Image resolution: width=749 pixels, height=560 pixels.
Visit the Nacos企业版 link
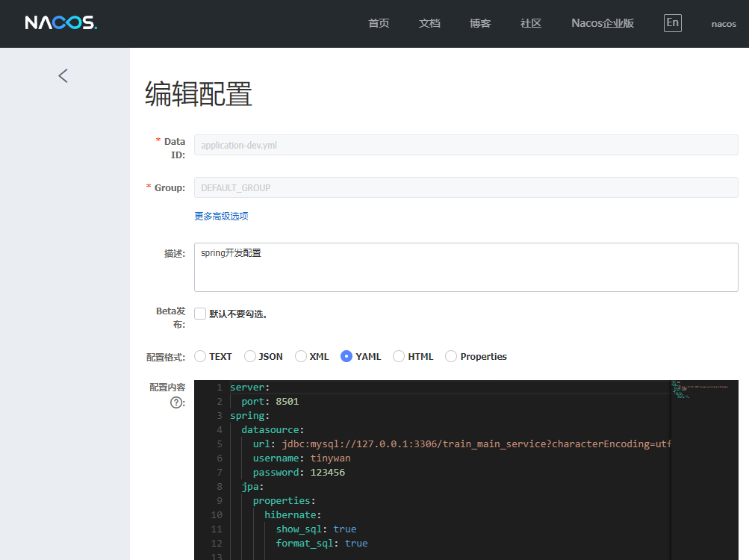pos(603,23)
